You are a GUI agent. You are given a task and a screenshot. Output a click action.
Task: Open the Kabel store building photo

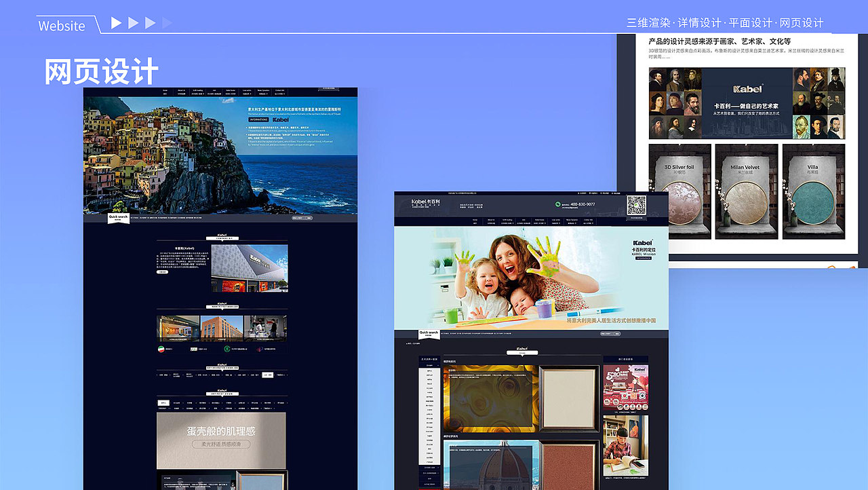[250, 269]
